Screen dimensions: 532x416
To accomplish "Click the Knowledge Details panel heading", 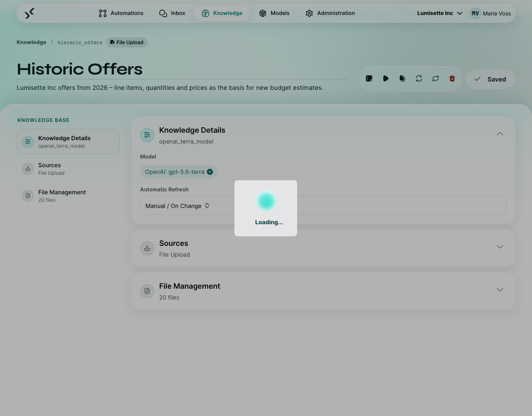I will point(192,130).
